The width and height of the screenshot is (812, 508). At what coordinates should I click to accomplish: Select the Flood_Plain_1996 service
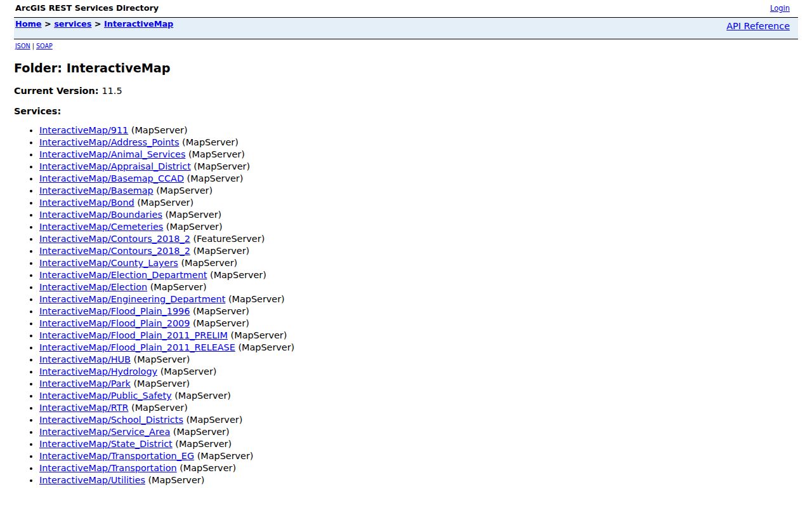point(115,311)
